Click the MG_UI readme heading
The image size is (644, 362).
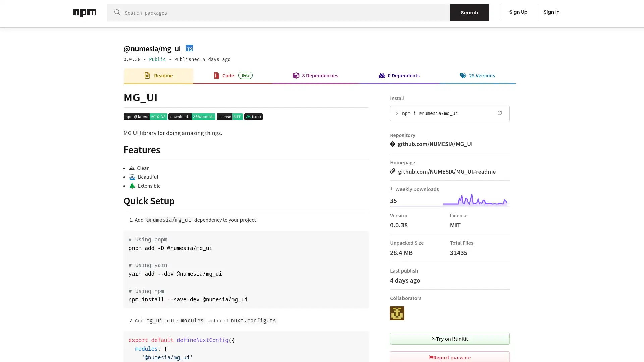click(x=141, y=97)
